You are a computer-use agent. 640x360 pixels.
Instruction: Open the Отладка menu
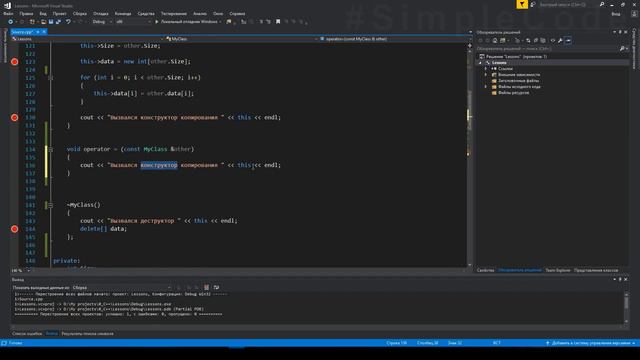(100, 13)
